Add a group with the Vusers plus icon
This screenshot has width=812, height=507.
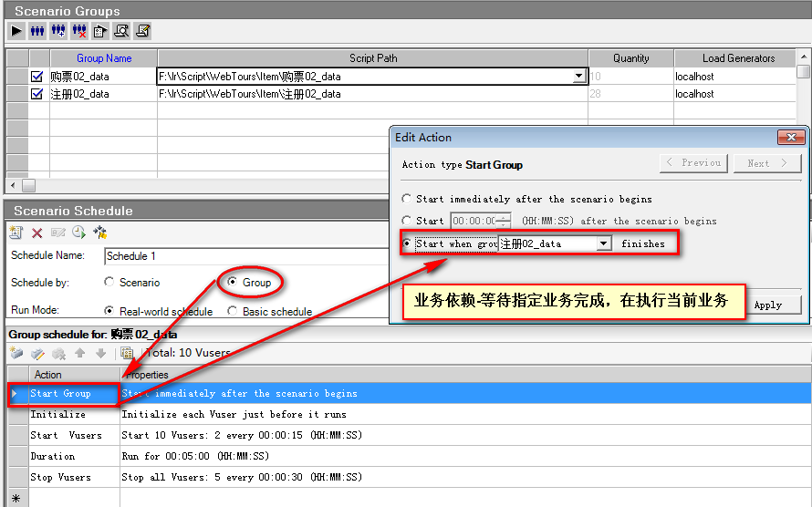coord(58,31)
